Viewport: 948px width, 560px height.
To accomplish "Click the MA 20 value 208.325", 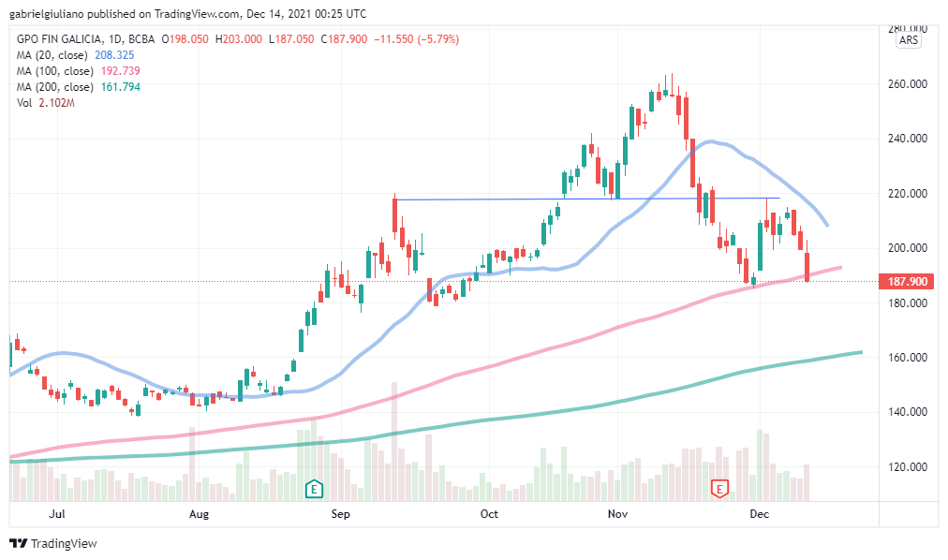I will coord(114,55).
